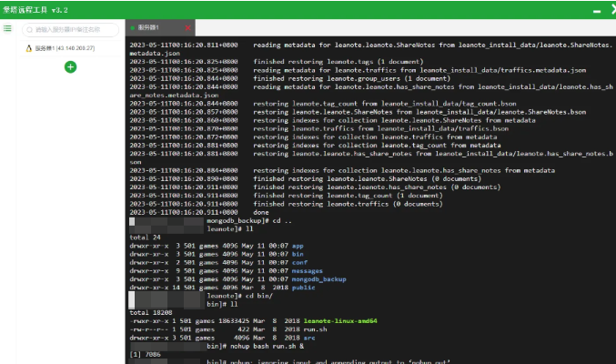Click the 'public' directory entry
The width and height of the screenshot is (616, 364).
303,288
